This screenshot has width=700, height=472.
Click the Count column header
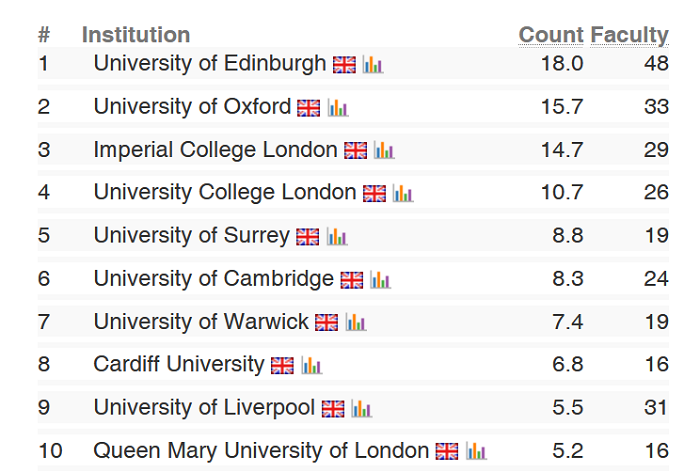point(551,35)
